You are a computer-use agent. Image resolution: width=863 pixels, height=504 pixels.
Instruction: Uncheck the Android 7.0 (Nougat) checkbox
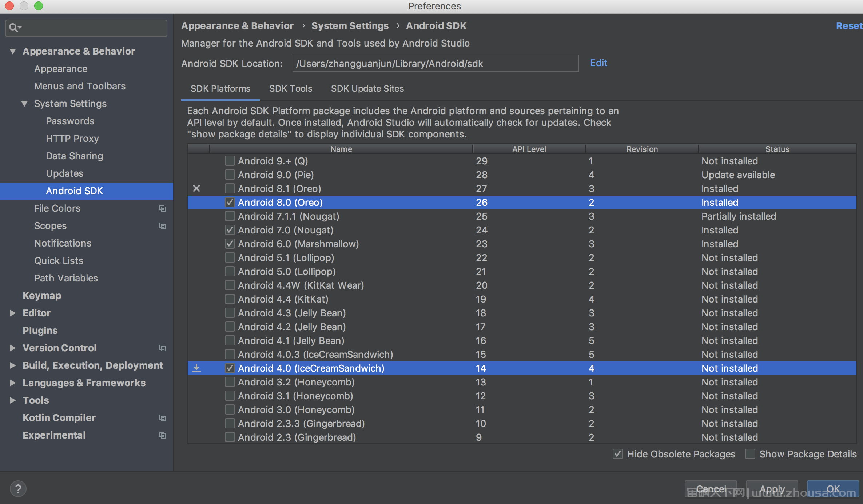point(230,230)
